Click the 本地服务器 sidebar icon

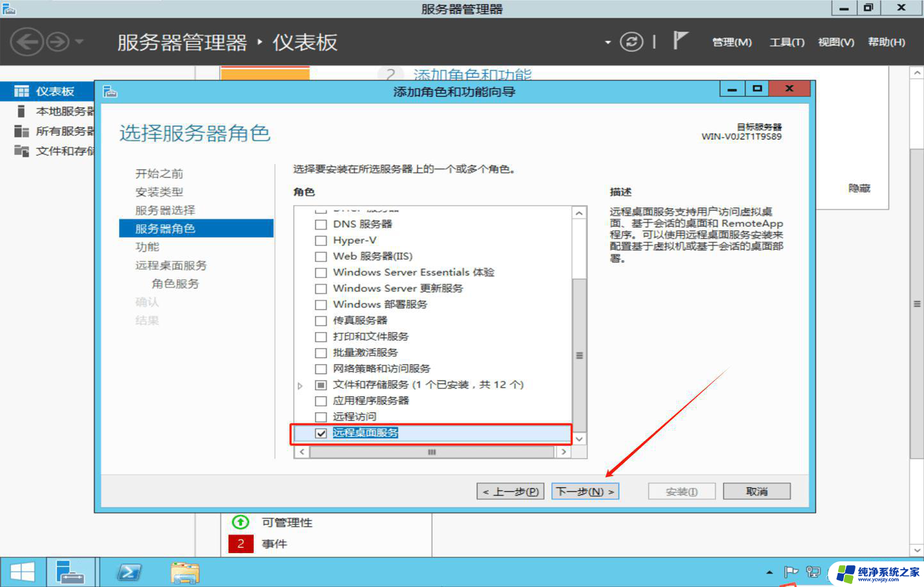[x=21, y=112]
